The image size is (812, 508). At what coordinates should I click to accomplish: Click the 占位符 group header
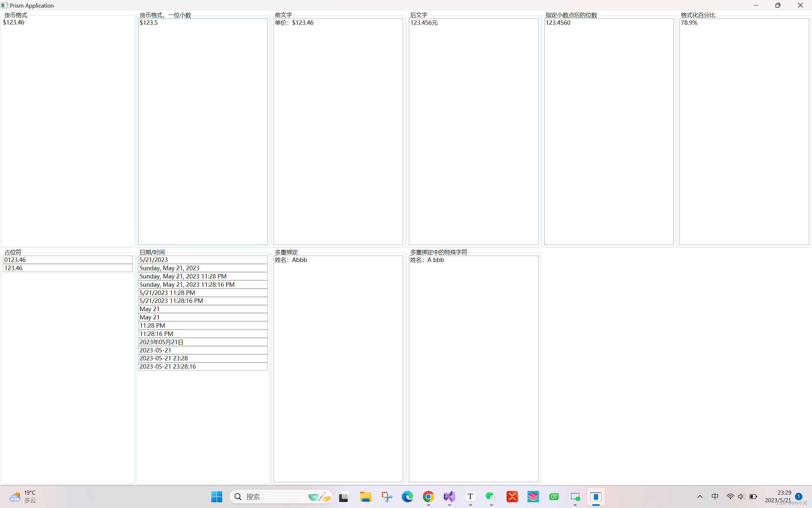[x=13, y=252]
